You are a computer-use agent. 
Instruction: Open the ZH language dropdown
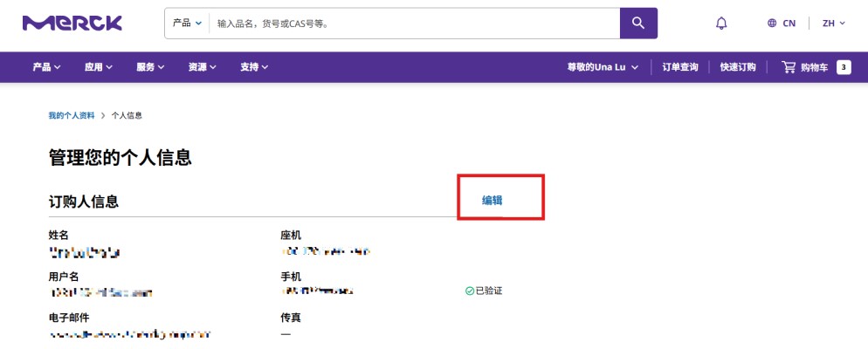pyautogui.click(x=833, y=24)
